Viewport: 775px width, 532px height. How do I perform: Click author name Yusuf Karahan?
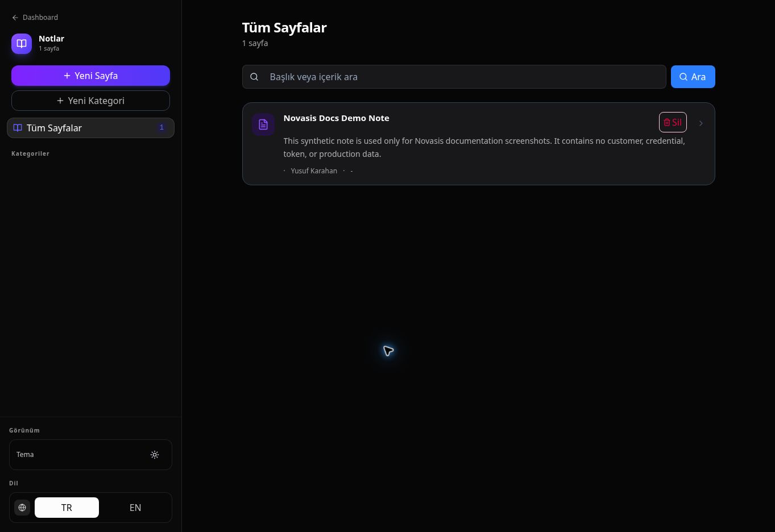(314, 171)
